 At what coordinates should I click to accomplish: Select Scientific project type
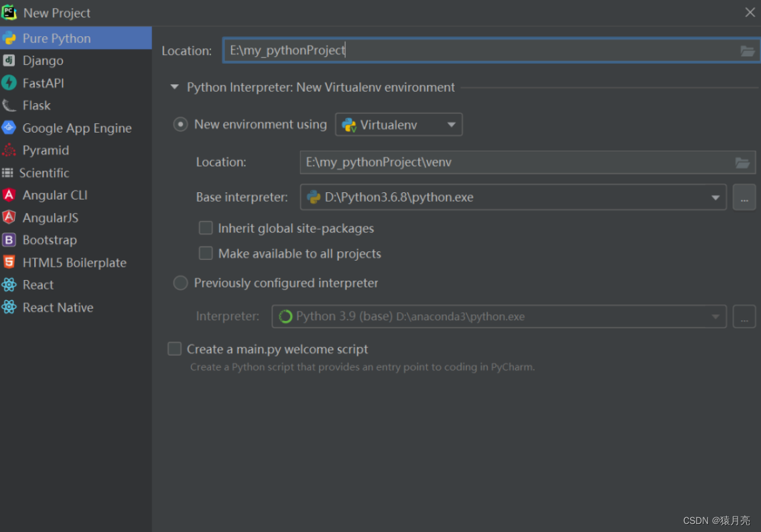tap(76, 173)
